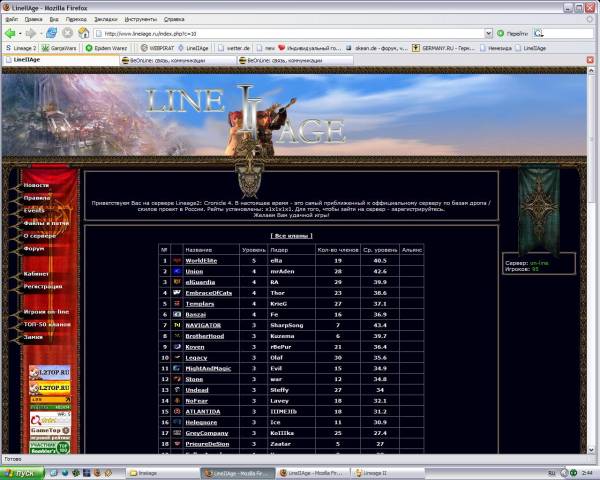
Task: Open the PrieureDeSion clan link
Action: [207, 444]
